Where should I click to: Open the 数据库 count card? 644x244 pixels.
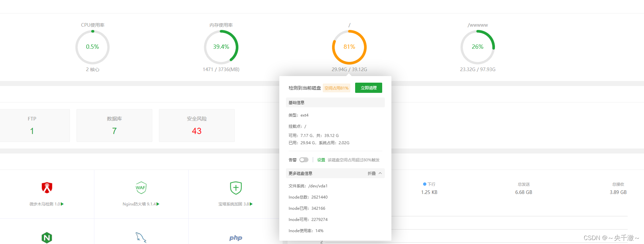(x=114, y=125)
